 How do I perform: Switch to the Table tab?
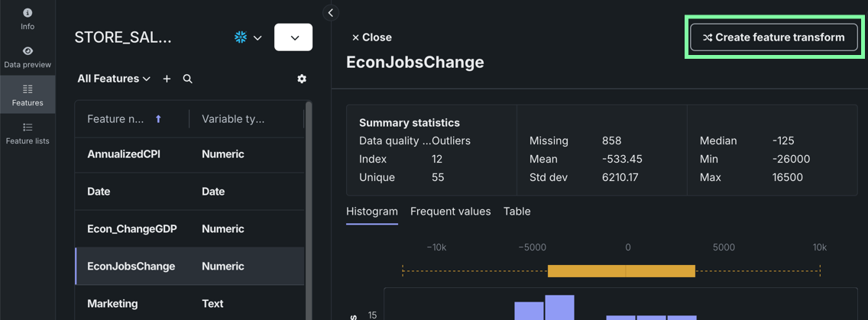[x=517, y=212]
